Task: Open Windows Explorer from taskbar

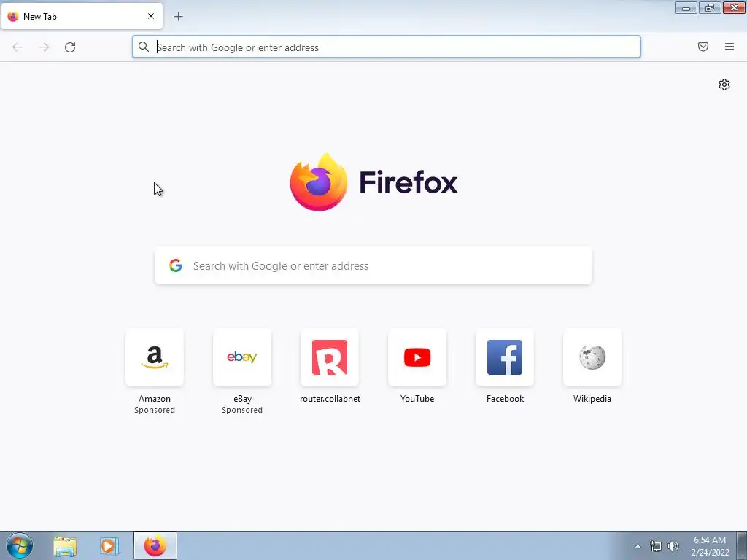Action: [65, 545]
